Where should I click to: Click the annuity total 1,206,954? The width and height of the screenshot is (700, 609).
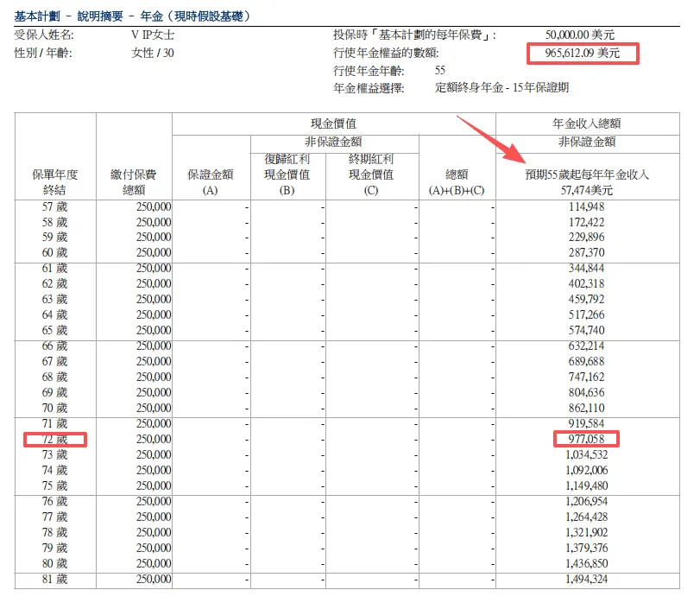click(587, 501)
